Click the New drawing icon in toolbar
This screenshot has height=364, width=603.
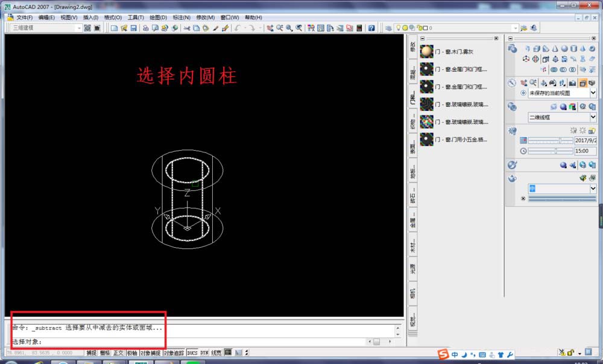pos(114,28)
